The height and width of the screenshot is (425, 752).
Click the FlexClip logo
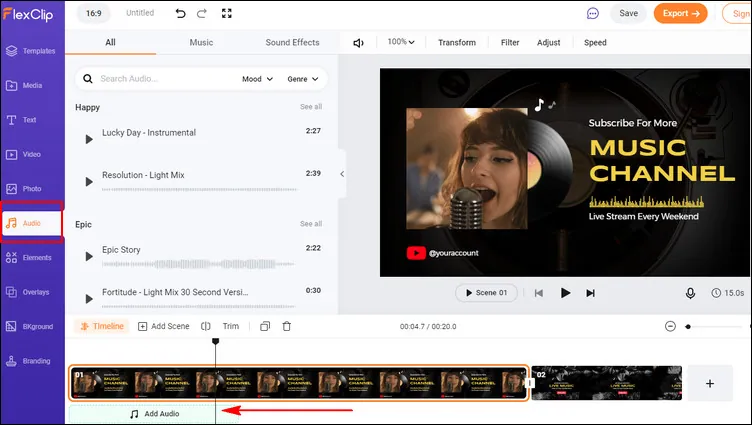coord(28,14)
